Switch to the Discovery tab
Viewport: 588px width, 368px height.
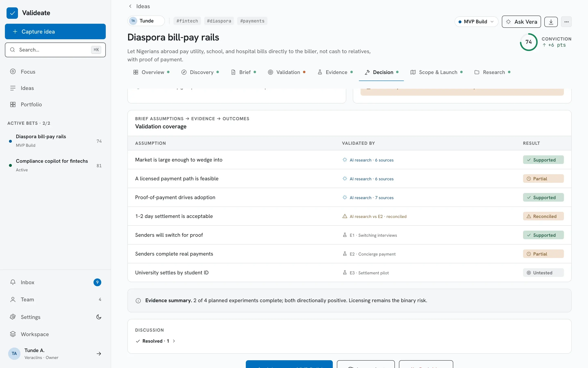tap(200, 72)
